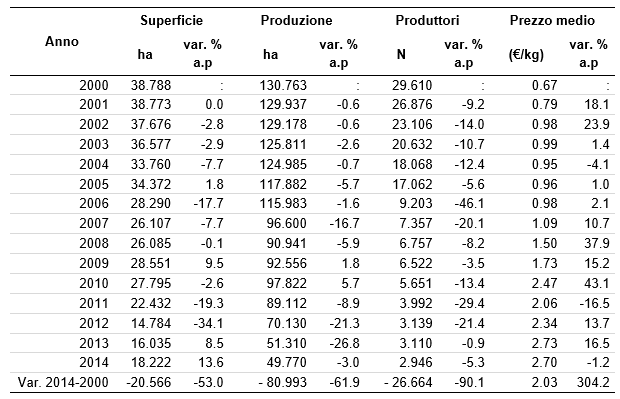Select Produzione value 96.600 for 2007

[x=286, y=223]
